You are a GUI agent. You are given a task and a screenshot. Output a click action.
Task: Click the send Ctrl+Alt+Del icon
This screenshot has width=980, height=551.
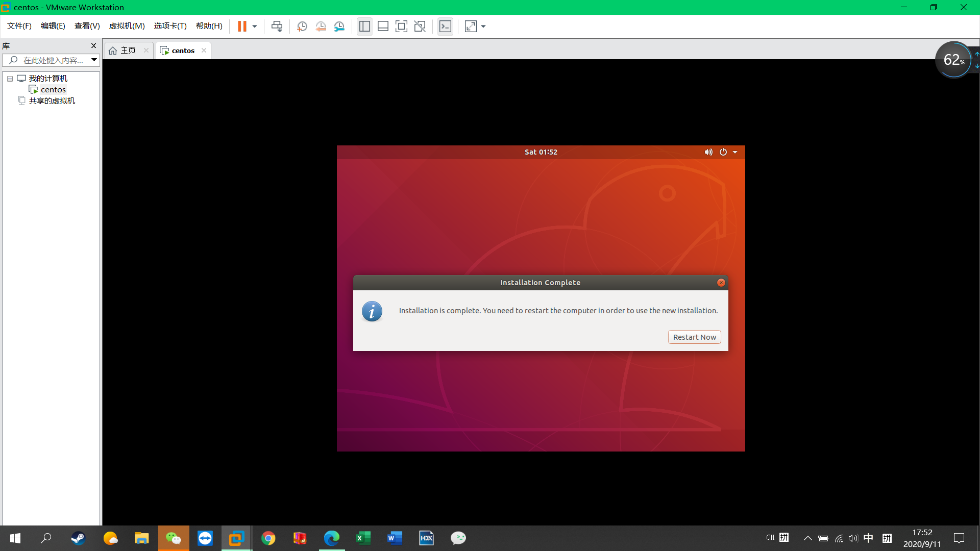point(277,27)
